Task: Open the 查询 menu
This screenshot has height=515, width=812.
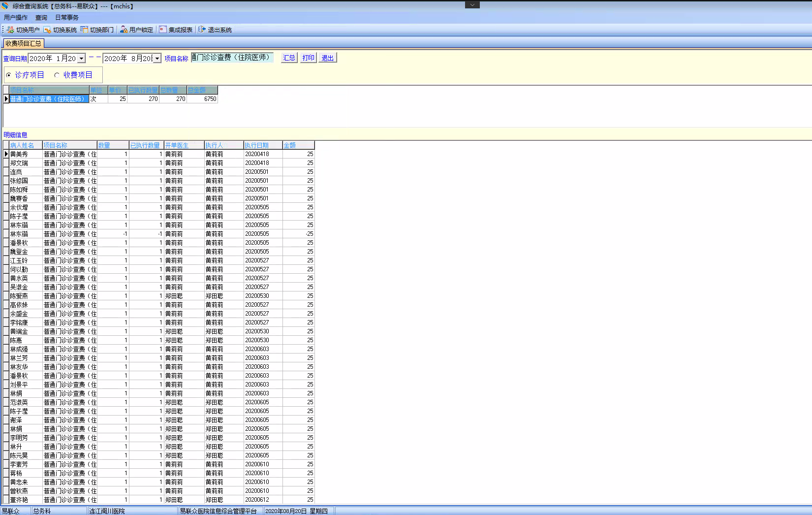Action: 41,18
